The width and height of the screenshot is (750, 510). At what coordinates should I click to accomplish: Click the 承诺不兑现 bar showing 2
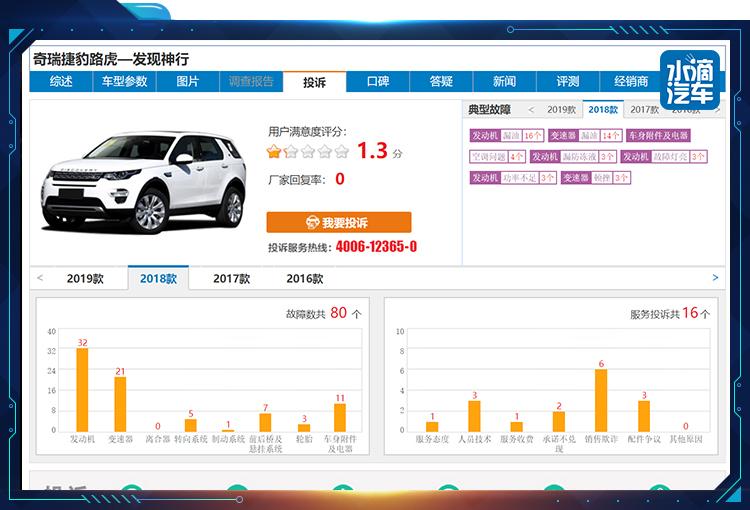click(x=559, y=421)
